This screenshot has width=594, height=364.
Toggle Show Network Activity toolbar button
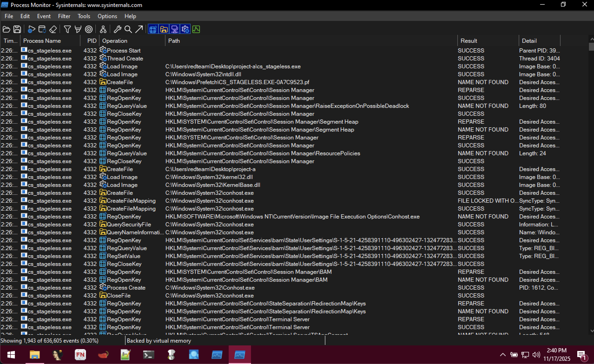pyautogui.click(x=175, y=30)
